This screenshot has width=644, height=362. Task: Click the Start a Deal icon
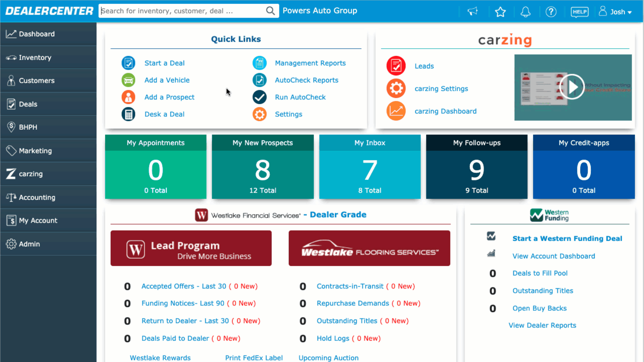coord(128,63)
